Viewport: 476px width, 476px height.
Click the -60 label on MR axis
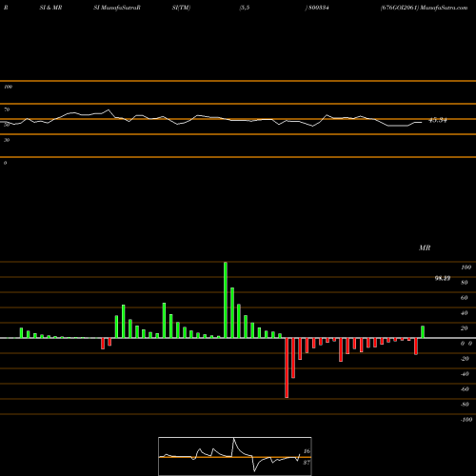465,389
